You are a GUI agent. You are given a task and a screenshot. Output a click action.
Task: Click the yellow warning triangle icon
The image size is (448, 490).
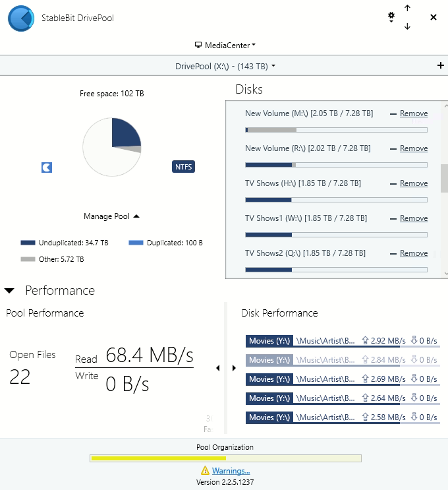coord(205,470)
